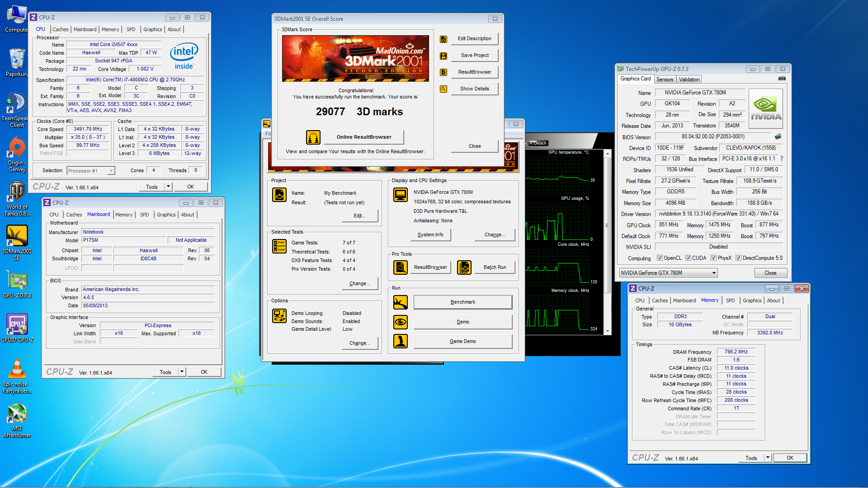Click the Tools button in Mainboard window
Screen dimensions: 868x488
point(165,372)
